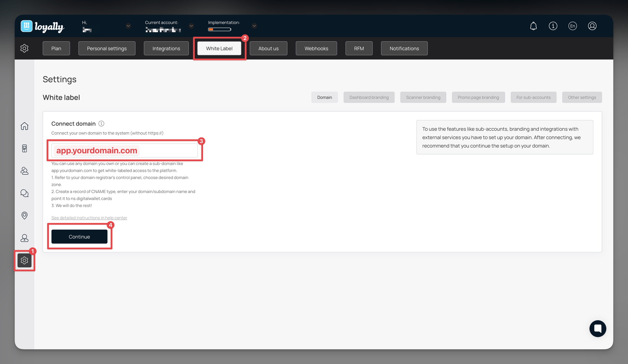
Task: Open the Integrations tab
Action: tap(166, 48)
